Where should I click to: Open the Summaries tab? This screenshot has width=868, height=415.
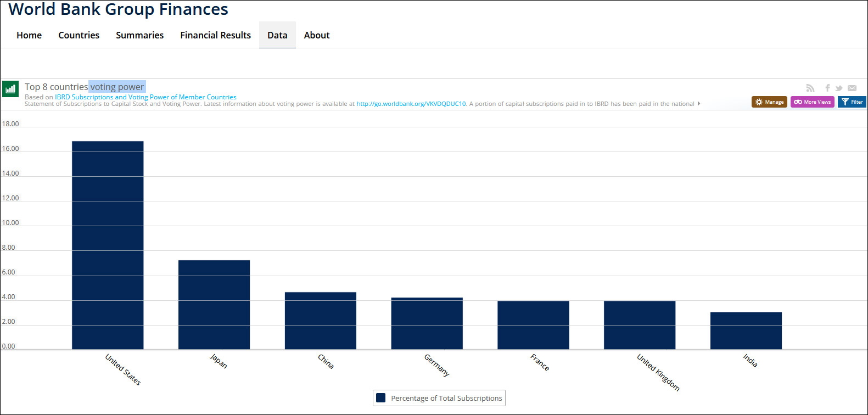[140, 35]
